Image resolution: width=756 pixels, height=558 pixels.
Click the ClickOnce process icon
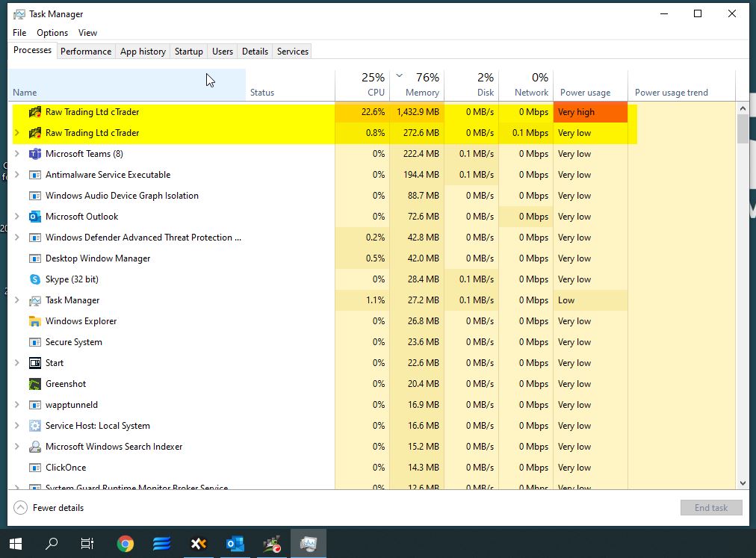(34, 468)
